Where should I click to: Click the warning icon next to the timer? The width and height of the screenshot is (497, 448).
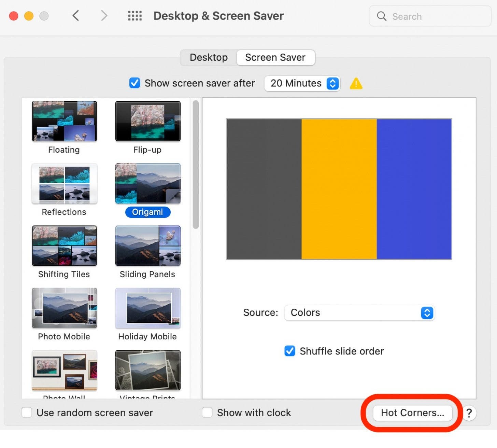356,83
